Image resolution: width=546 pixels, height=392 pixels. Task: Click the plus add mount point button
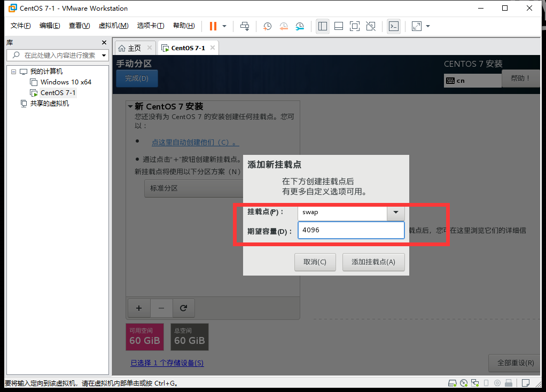tap(139, 308)
